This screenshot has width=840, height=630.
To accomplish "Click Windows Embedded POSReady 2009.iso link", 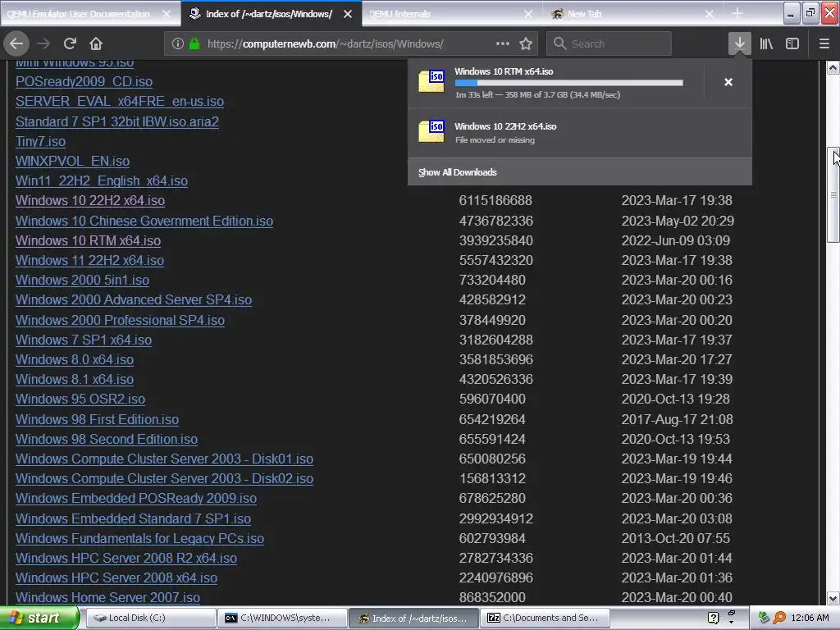I will click(x=136, y=498).
